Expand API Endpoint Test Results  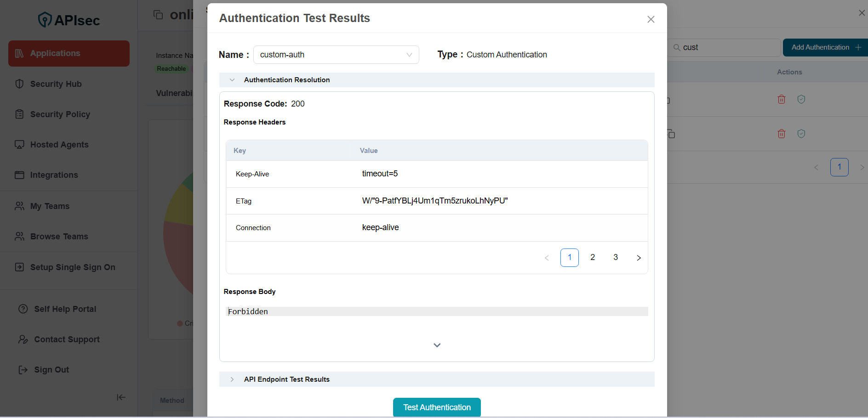coord(232,379)
